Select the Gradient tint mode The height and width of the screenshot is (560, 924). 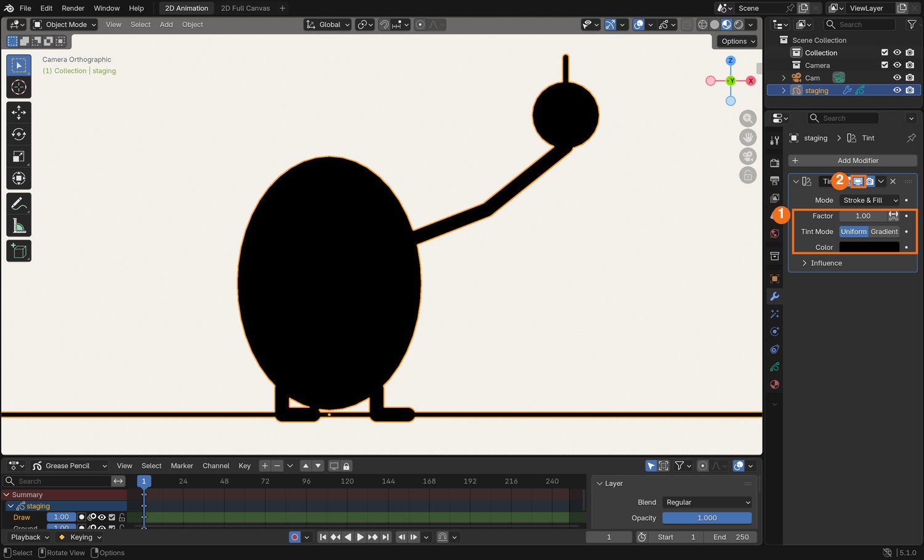(x=884, y=232)
